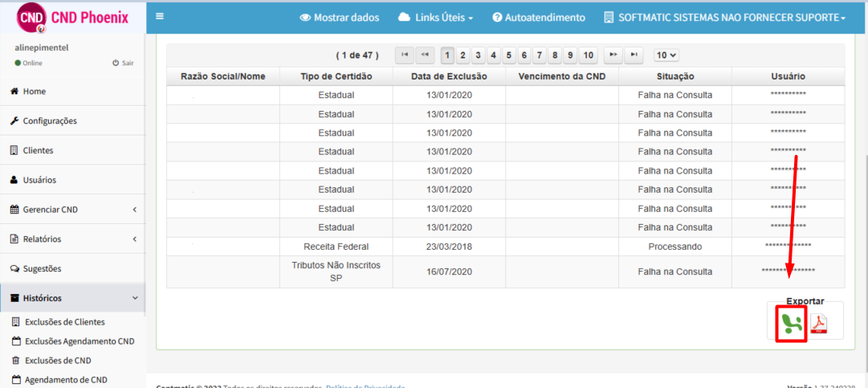This screenshot has height=388, width=868.
Task: Click the Vencimento da CND column header
Action: (x=562, y=76)
